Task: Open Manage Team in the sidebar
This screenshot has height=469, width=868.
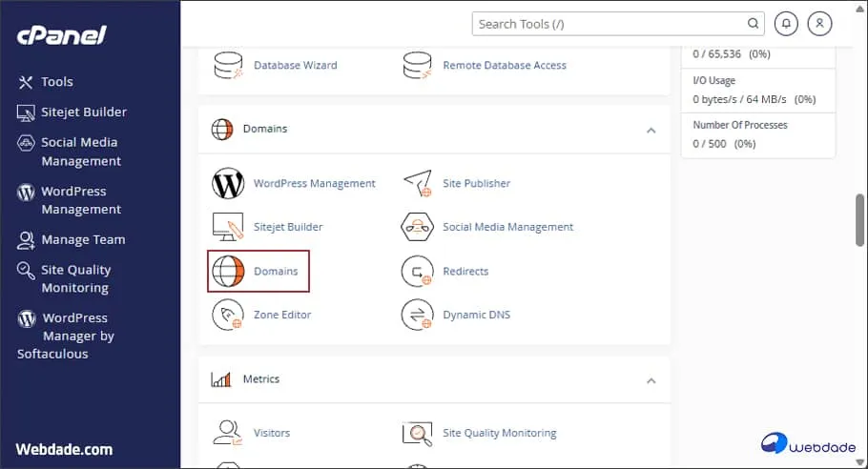Action: coord(83,239)
